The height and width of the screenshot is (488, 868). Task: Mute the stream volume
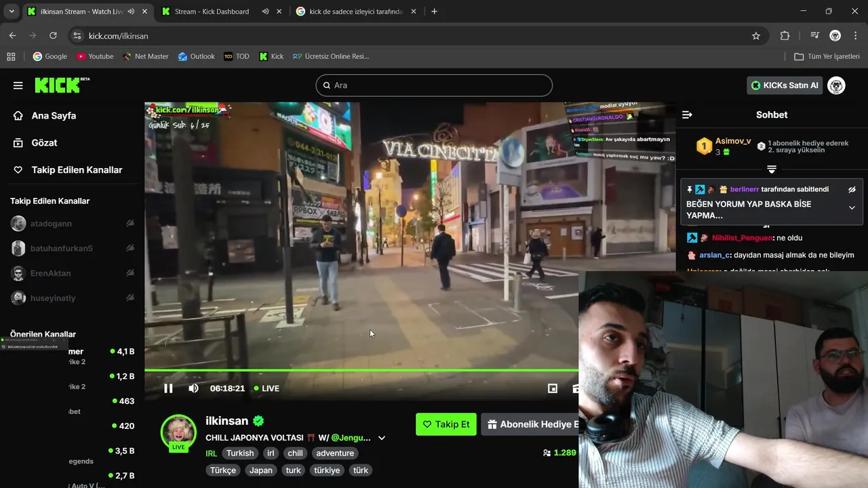pos(193,388)
